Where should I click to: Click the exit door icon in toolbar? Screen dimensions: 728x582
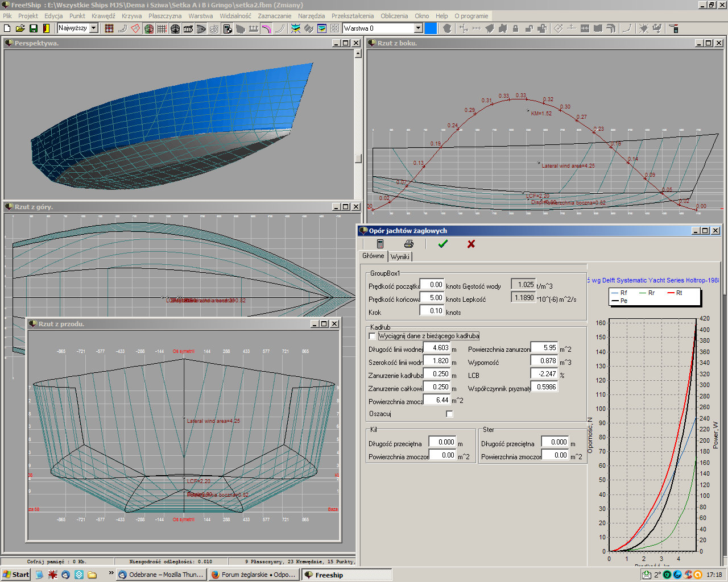pyautogui.click(x=46, y=28)
